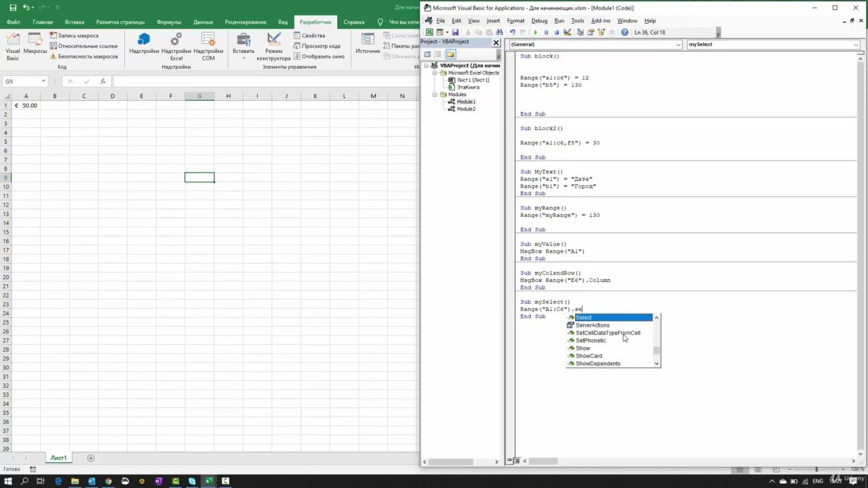The width and height of the screenshot is (868, 488).
Task: Open VBA help question mark icon
Action: coord(625,33)
